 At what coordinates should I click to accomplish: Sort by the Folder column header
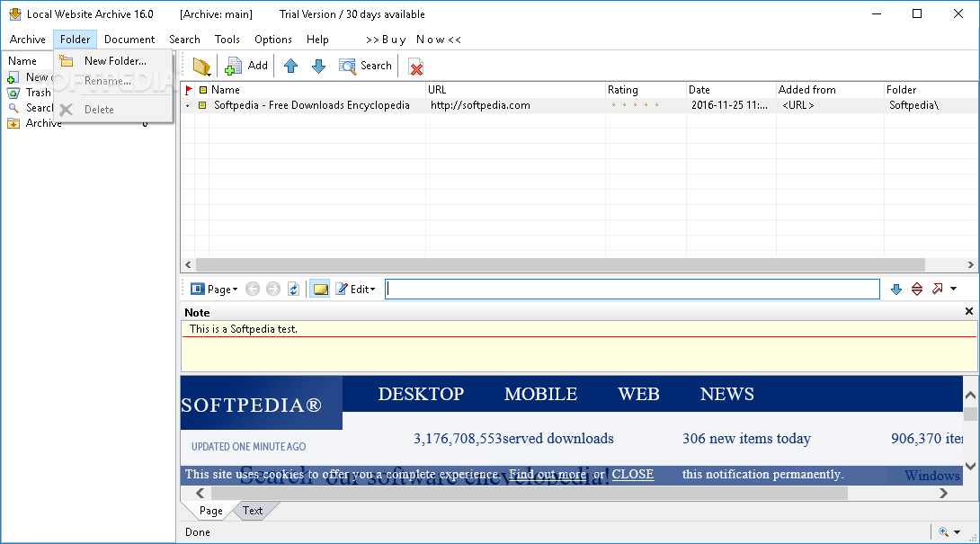tap(931, 89)
